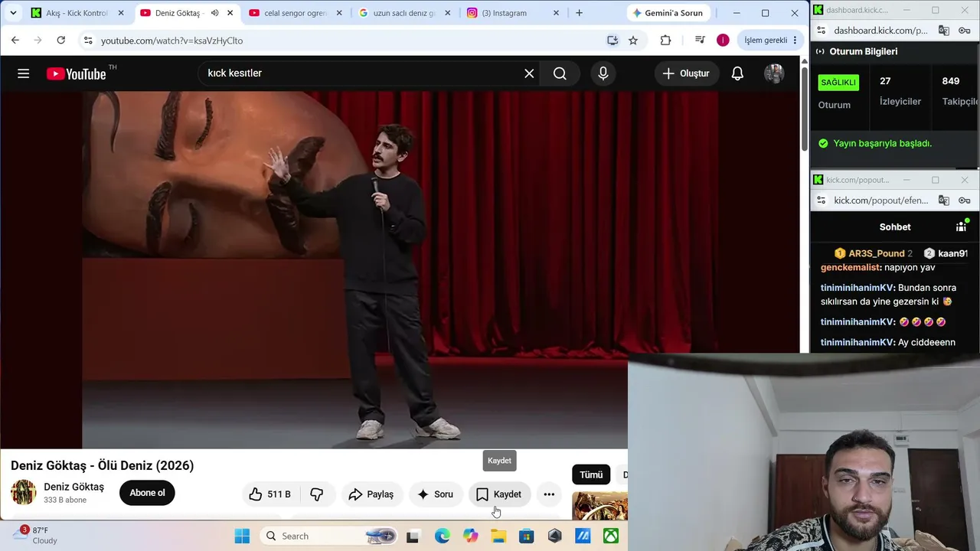This screenshot has width=980, height=551.
Task: Launch Microsoft Edge from the taskbar
Action: pos(443,536)
